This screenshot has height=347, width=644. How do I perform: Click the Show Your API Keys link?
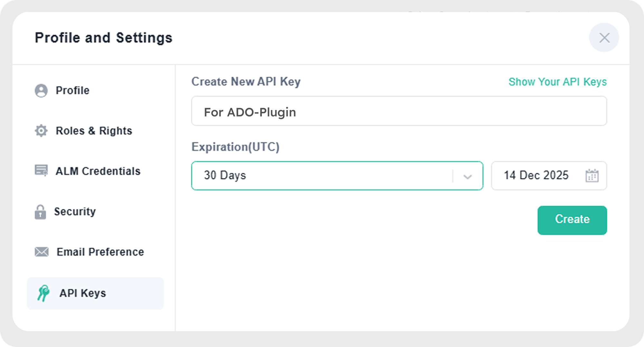point(557,82)
